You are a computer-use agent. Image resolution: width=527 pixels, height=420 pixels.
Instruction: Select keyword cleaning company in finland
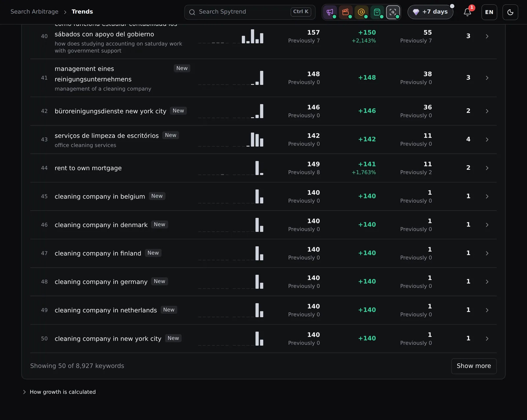(98, 253)
